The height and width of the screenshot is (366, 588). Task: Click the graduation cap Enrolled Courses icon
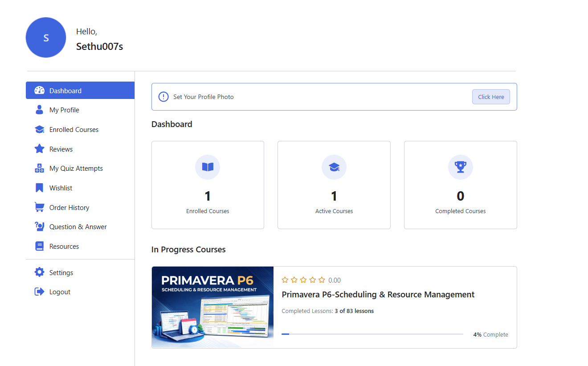click(39, 129)
